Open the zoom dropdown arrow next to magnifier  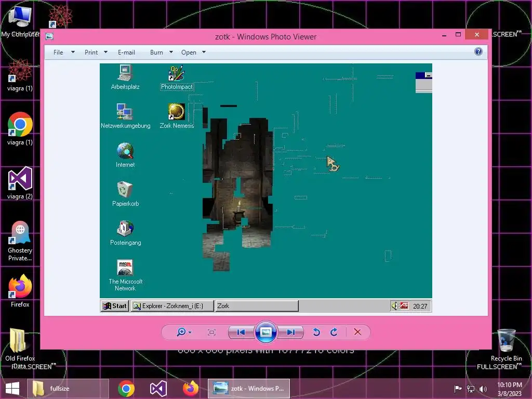(x=190, y=332)
